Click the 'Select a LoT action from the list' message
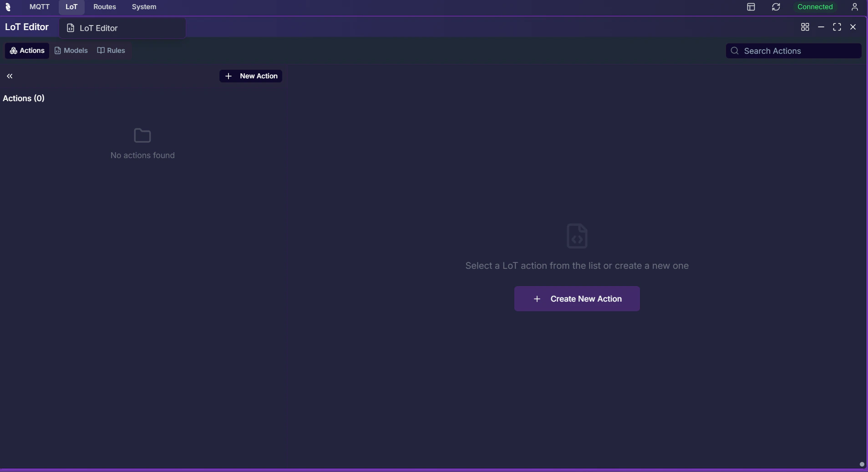 pos(577,266)
